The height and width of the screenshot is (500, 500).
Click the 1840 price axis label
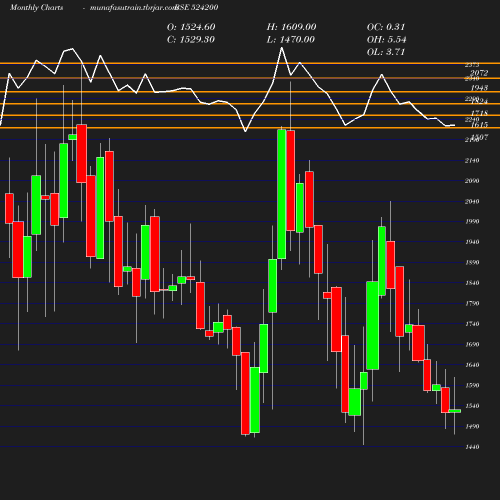[x=472, y=283]
